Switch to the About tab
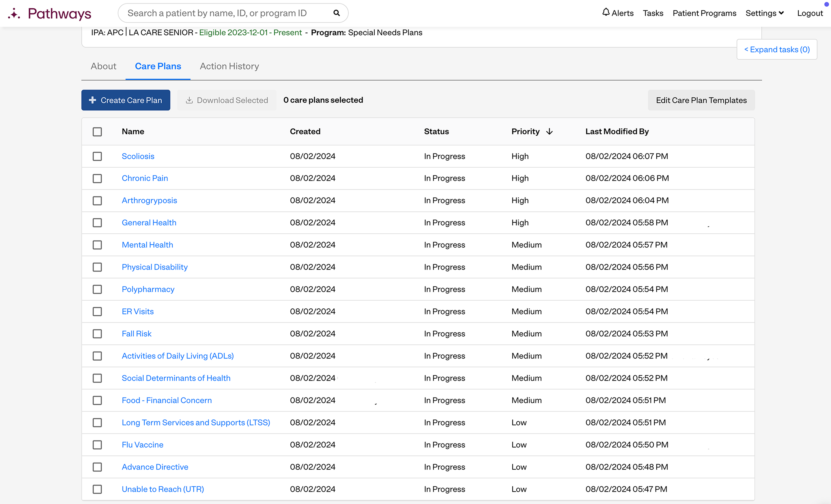 pyautogui.click(x=103, y=66)
